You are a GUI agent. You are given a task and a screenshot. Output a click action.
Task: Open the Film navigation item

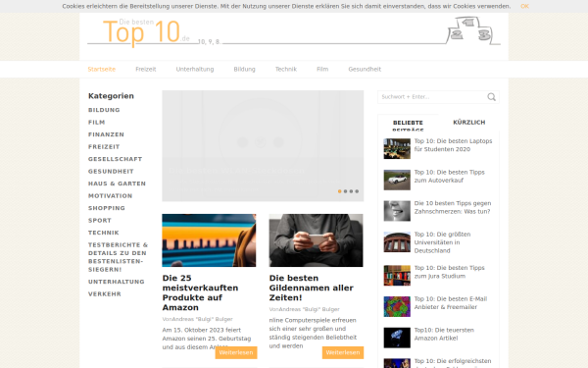[322, 69]
